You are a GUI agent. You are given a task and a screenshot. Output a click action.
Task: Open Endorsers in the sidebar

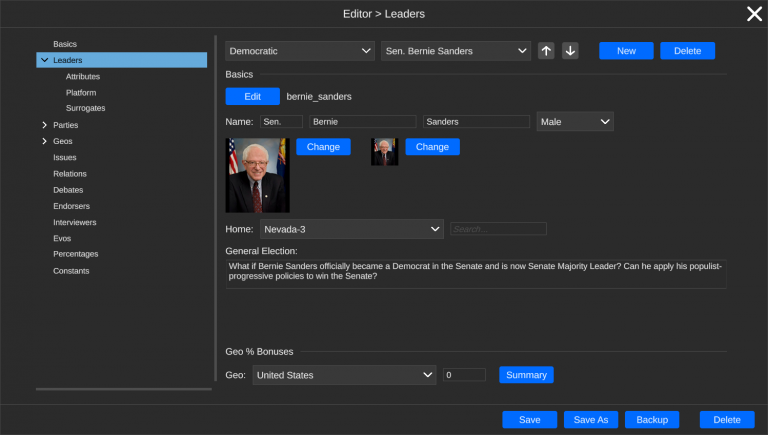click(x=72, y=206)
